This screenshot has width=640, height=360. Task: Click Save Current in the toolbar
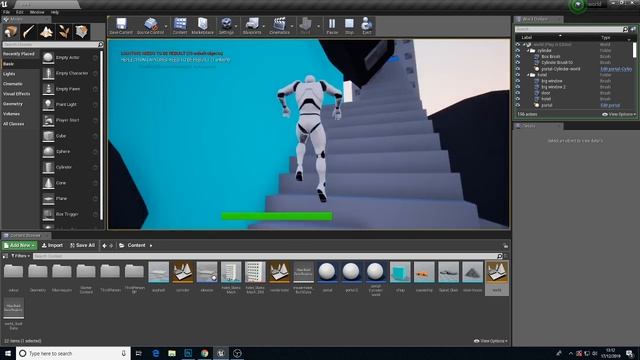pyautogui.click(x=121, y=26)
